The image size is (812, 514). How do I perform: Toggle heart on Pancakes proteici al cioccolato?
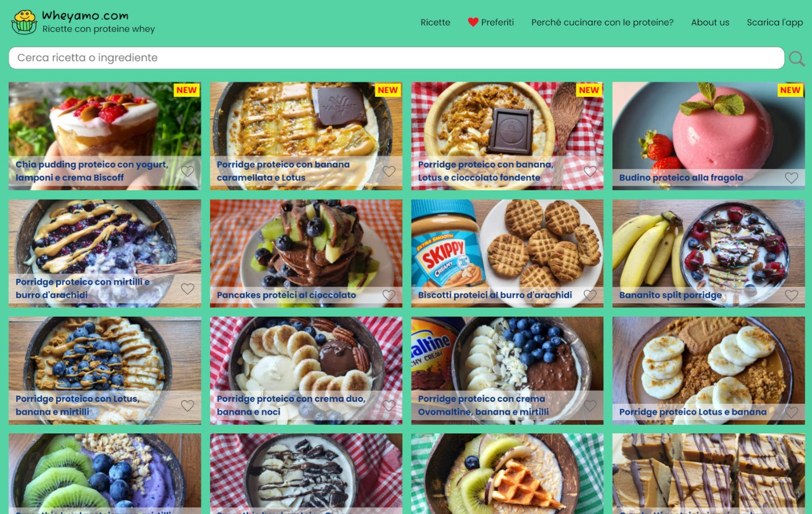(389, 295)
